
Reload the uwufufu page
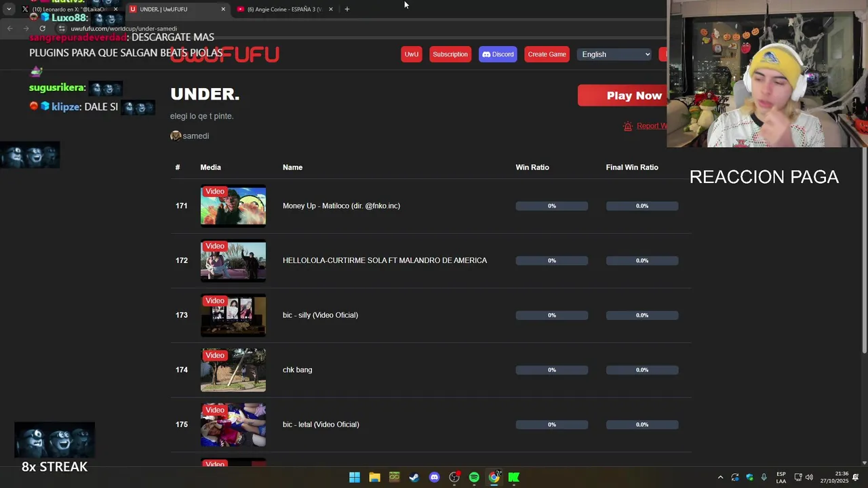click(42, 28)
